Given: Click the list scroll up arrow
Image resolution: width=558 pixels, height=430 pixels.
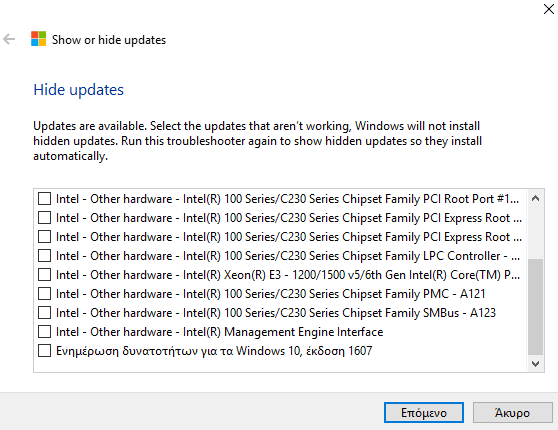Looking at the screenshot, I should (x=535, y=199).
